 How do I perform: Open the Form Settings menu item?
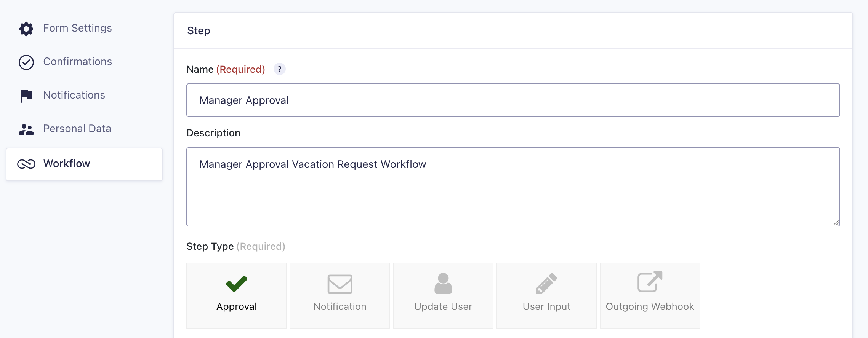point(77,28)
